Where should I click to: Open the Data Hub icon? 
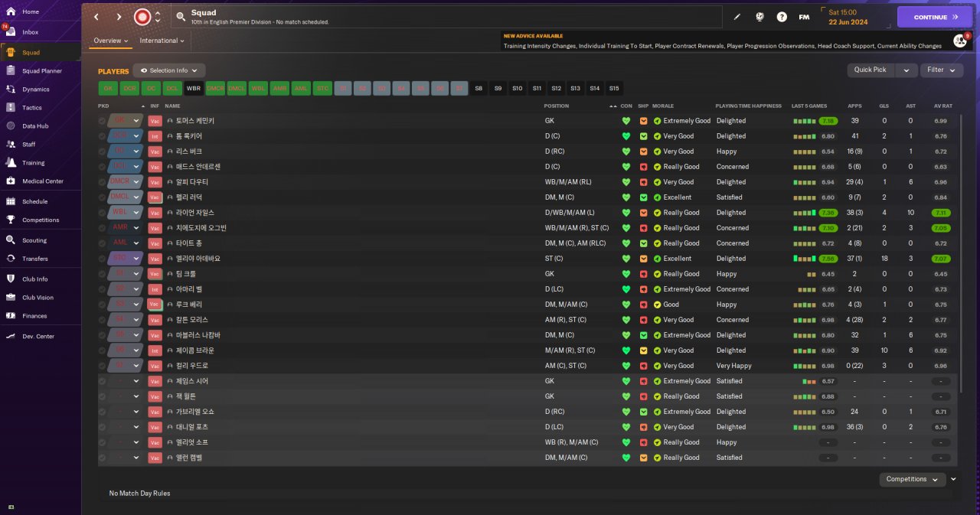pyautogui.click(x=11, y=125)
